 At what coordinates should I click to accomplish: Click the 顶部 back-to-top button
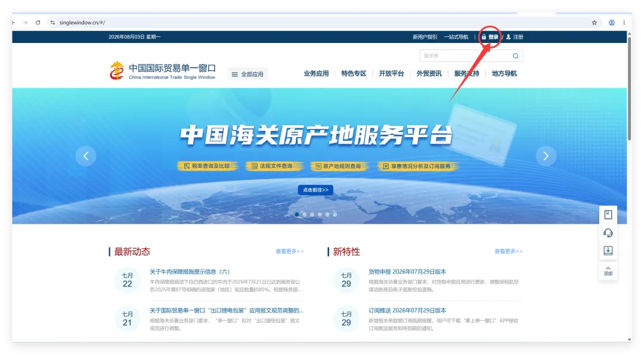tap(608, 271)
